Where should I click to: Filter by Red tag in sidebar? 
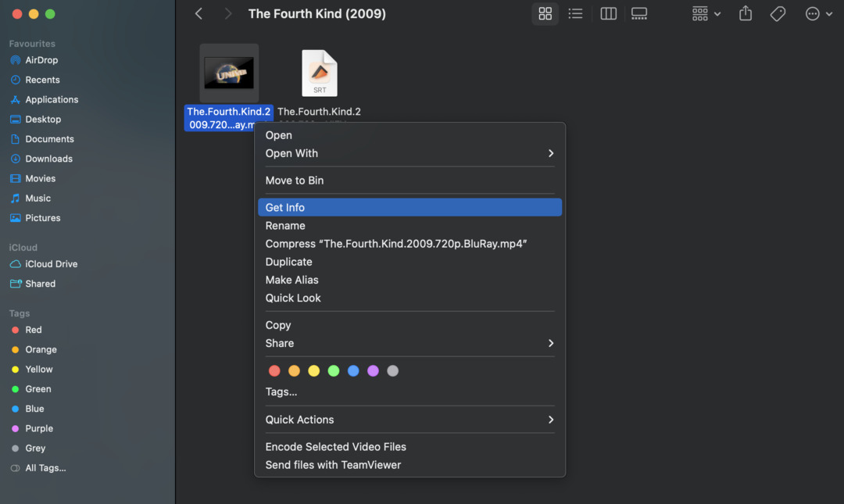pos(33,330)
